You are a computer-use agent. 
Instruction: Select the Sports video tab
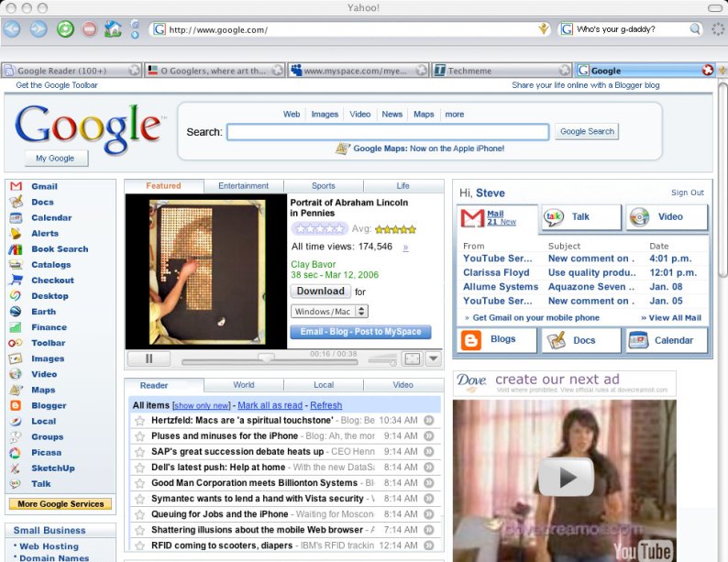323,185
